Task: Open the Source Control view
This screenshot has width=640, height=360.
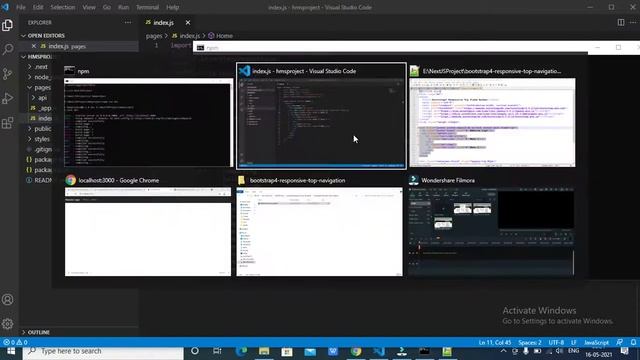Action: pos(7,74)
